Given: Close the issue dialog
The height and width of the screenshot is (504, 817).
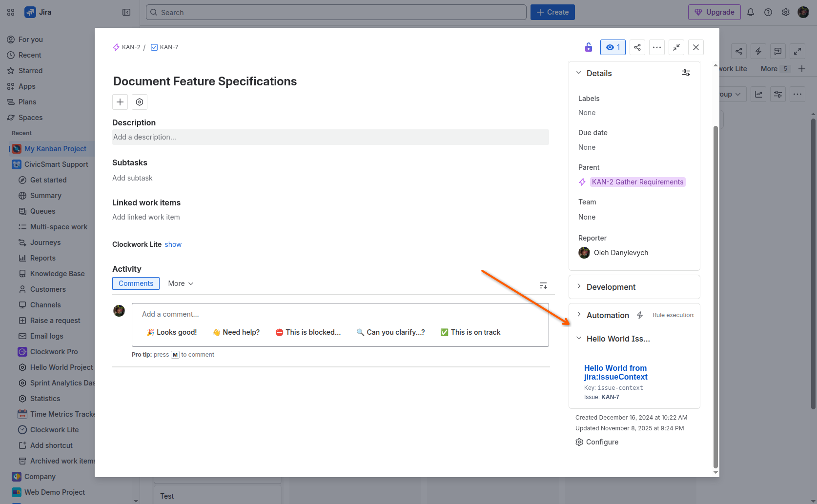Looking at the screenshot, I should pos(696,47).
